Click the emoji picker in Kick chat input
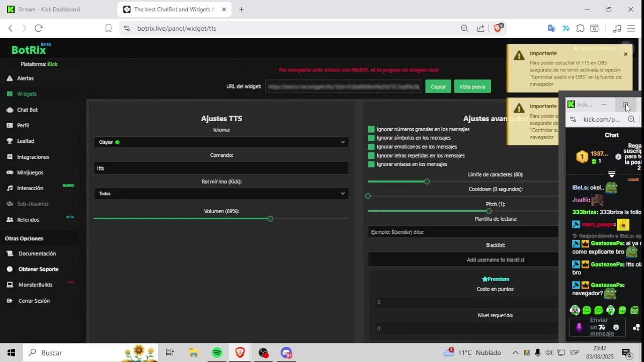The height and width of the screenshot is (362, 644). [x=616, y=327]
